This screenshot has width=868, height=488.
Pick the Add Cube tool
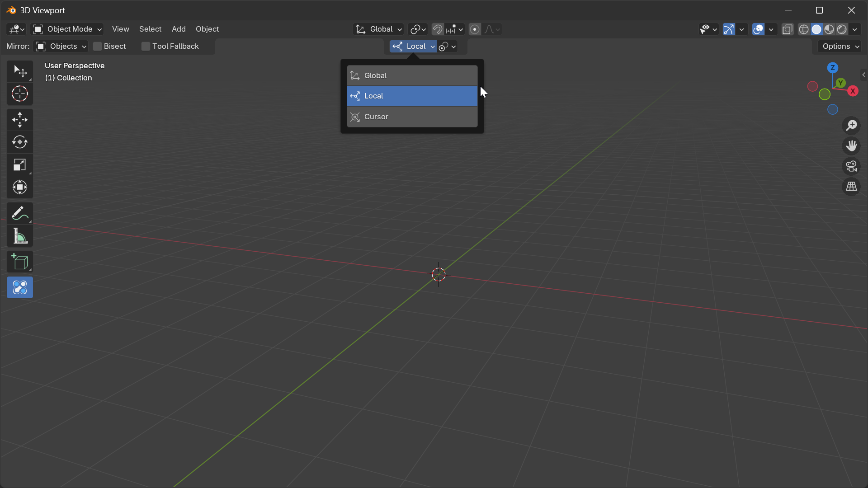(x=19, y=262)
